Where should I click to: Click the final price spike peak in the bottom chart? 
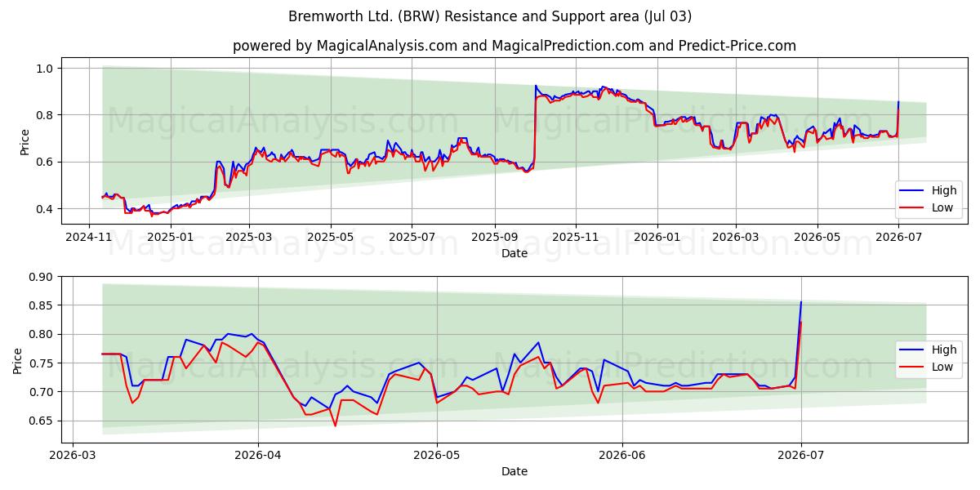[x=801, y=302]
